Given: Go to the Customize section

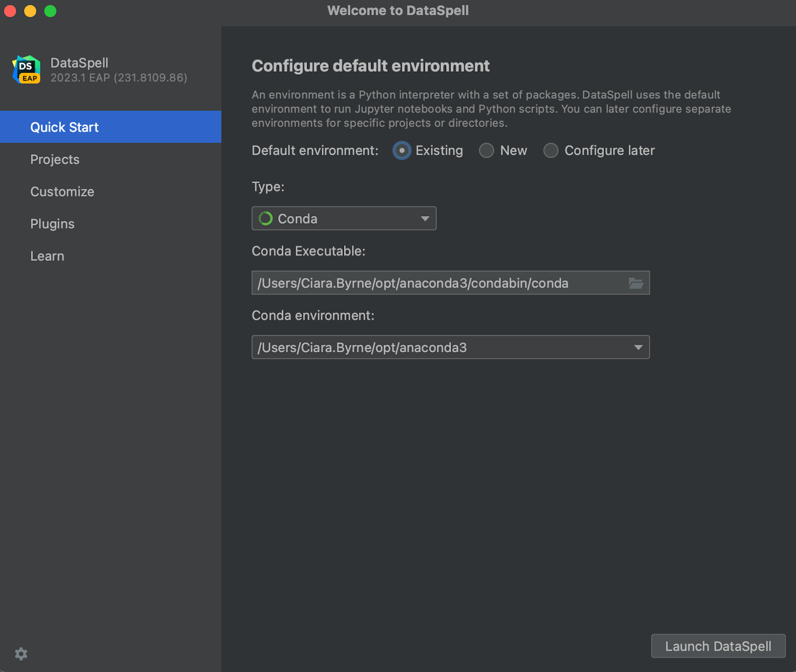Looking at the screenshot, I should (x=62, y=192).
